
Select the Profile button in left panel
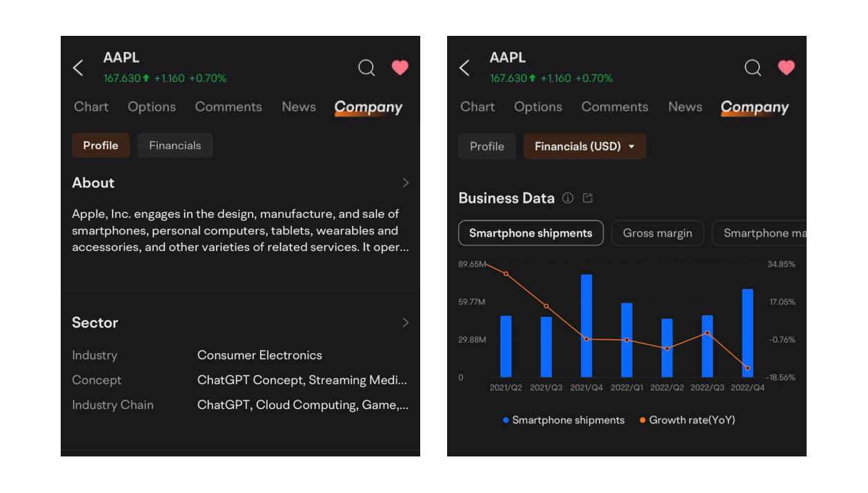[x=101, y=145]
